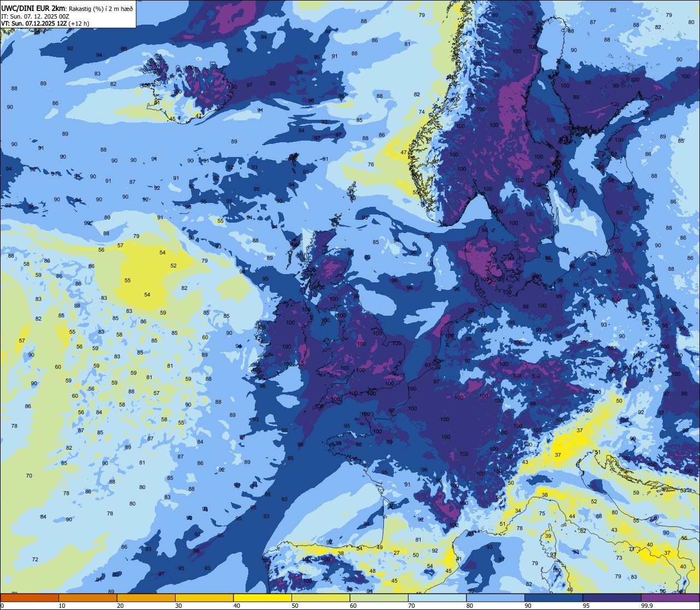700x610 pixels.
Task: Click the medium blue 90–95% legend swatch
Action: pyautogui.click(x=553, y=597)
